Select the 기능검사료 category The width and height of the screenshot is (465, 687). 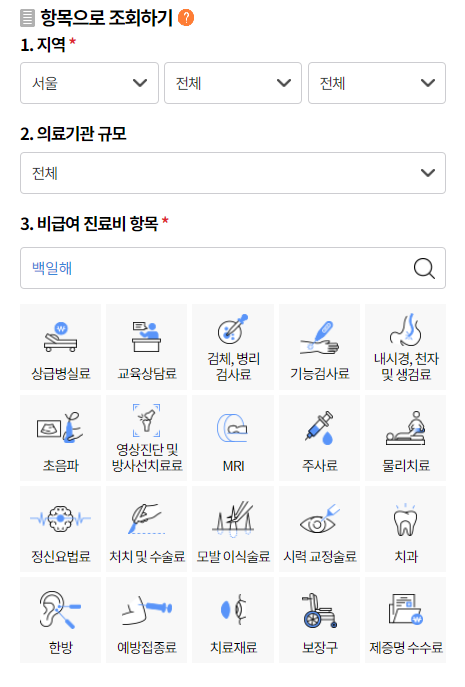(x=319, y=347)
